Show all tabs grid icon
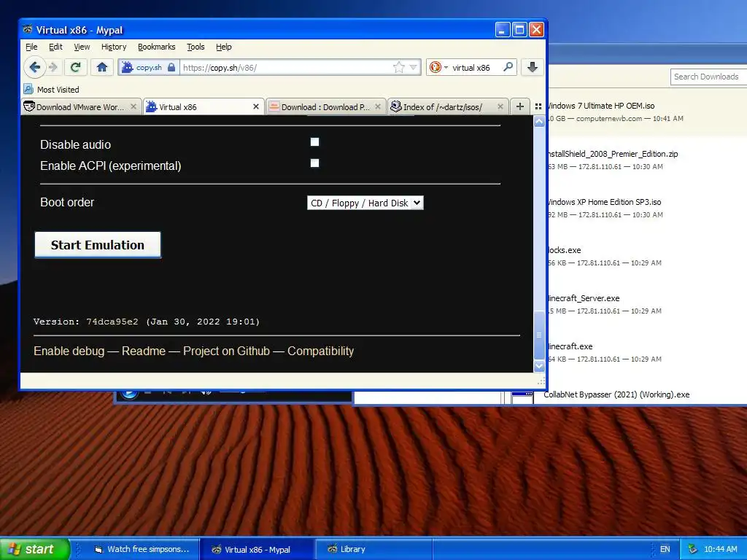The image size is (747, 560). click(538, 106)
